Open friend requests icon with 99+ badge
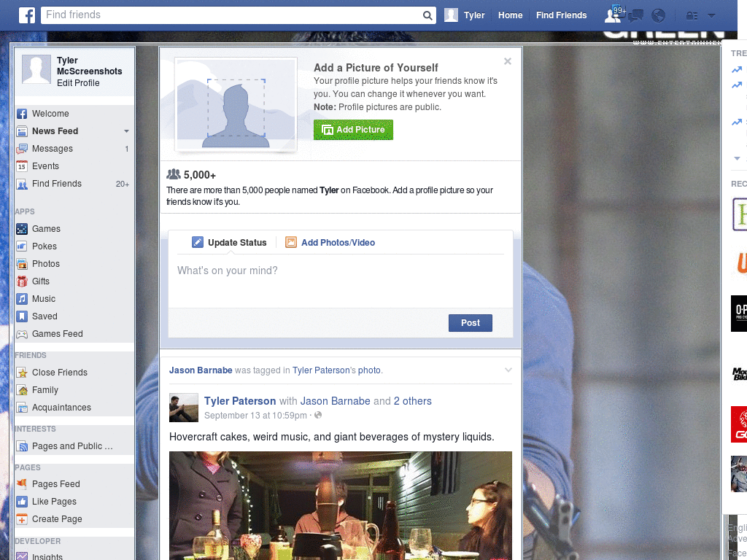This screenshot has width=747, height=560. click(613, 15)
